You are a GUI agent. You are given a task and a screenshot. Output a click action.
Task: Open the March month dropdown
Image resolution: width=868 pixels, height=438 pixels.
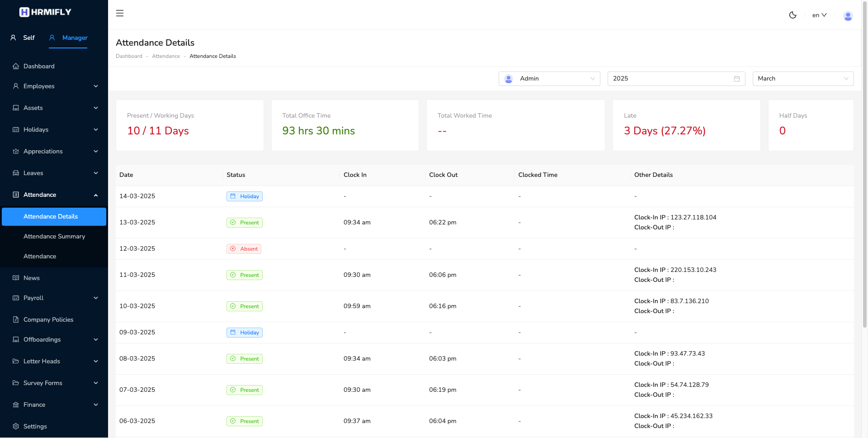(x=803, y=79)
